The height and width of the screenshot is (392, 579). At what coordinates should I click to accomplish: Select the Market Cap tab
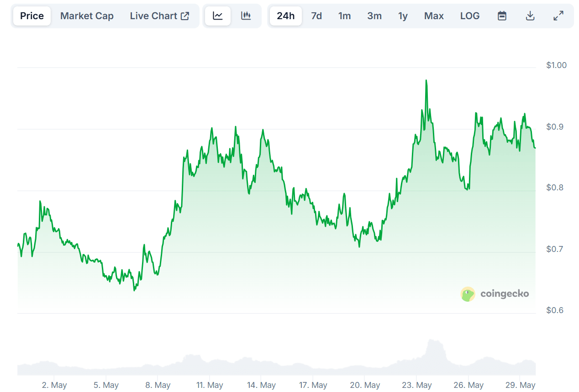(x=87, y=16)
